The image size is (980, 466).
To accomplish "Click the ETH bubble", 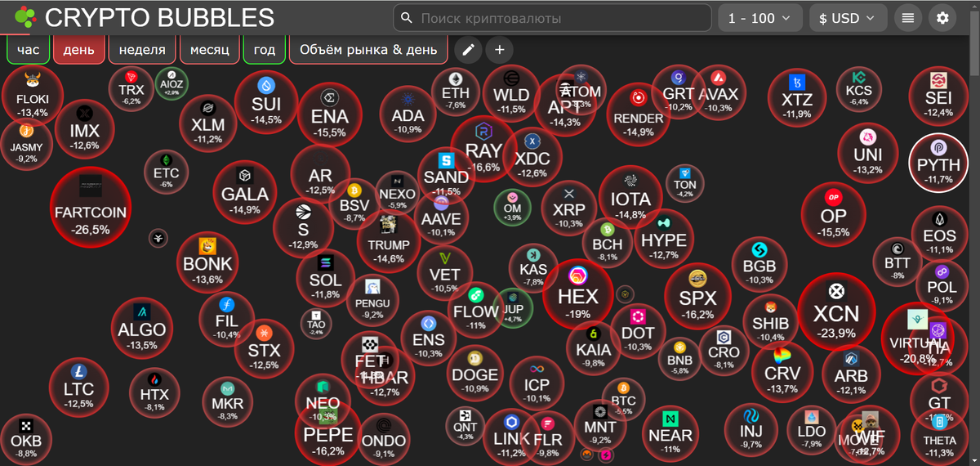I will [456, 92].
